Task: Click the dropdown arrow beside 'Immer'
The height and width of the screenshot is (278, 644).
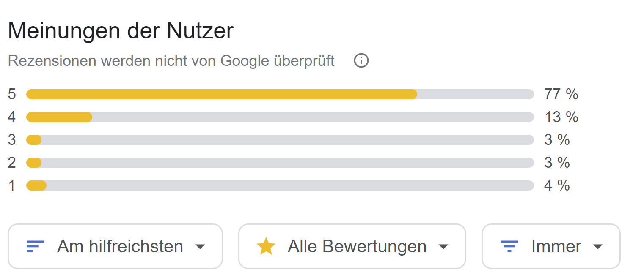Action: 598,246
